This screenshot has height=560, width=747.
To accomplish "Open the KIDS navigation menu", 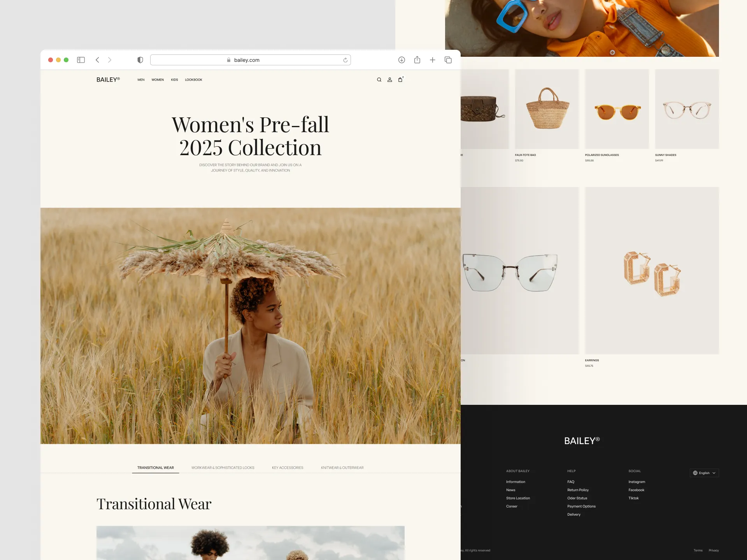I will [x=174, y=80].
